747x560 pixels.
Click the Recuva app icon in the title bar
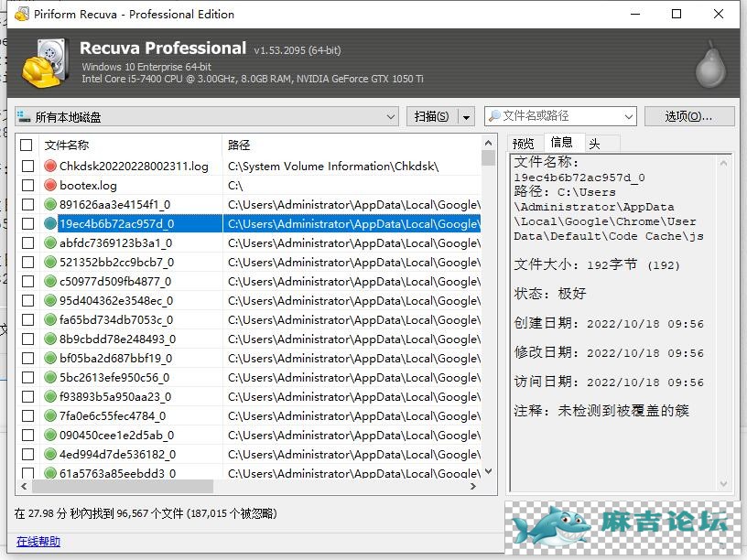click(21, 15)
